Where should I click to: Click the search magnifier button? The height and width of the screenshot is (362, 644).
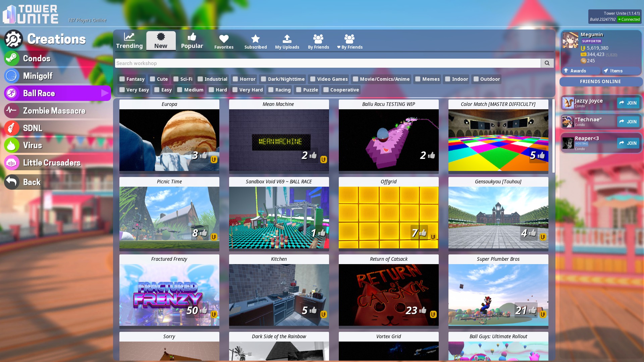(x=547, y=63)
